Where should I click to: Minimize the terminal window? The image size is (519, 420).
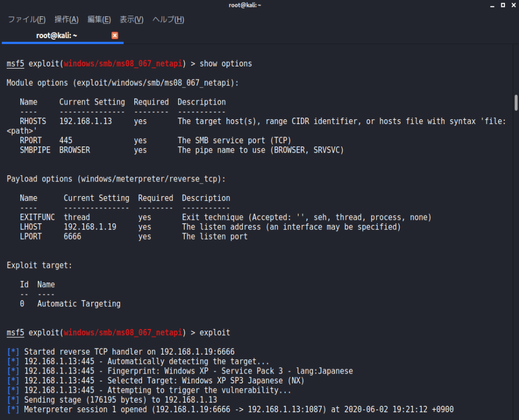coord(492,5)
